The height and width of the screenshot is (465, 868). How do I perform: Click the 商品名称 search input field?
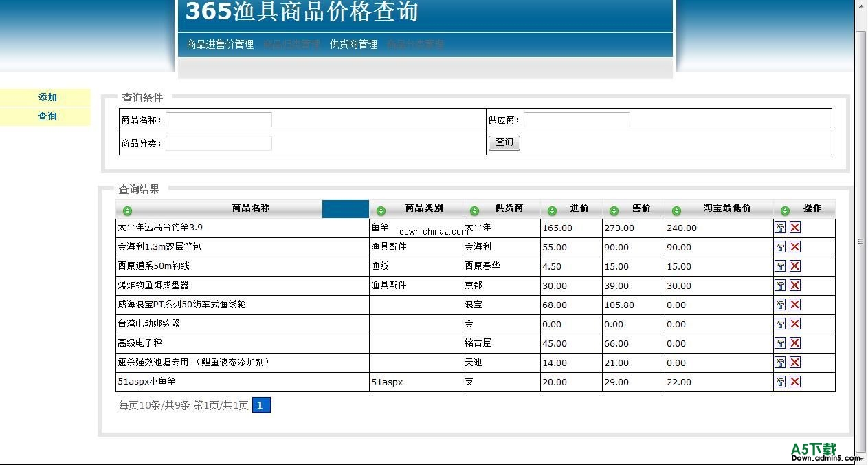pyautogui.click(x=219, y=120)
